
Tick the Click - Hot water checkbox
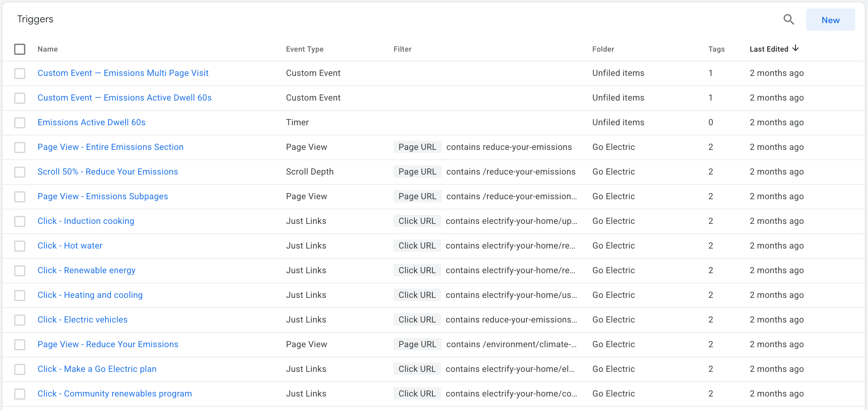tap(20, 246)
